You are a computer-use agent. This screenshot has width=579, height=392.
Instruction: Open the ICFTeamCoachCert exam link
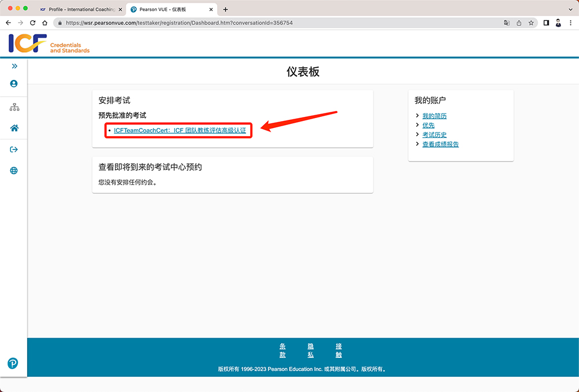pyautogui.click(x=179, y=131)
